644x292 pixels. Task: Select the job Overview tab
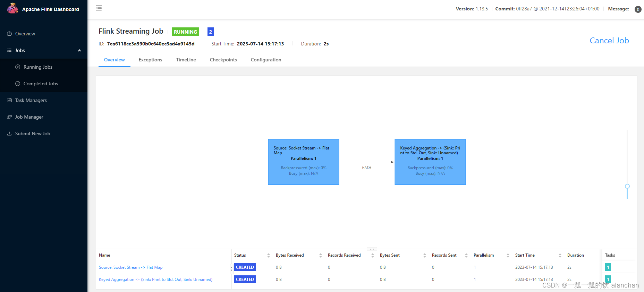pyautogui.click(x=114, y=60)
